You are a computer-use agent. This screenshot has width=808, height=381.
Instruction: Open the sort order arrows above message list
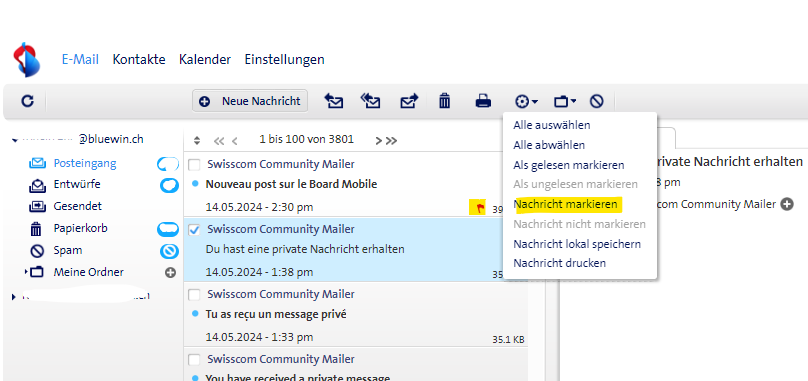pos(197,141)
